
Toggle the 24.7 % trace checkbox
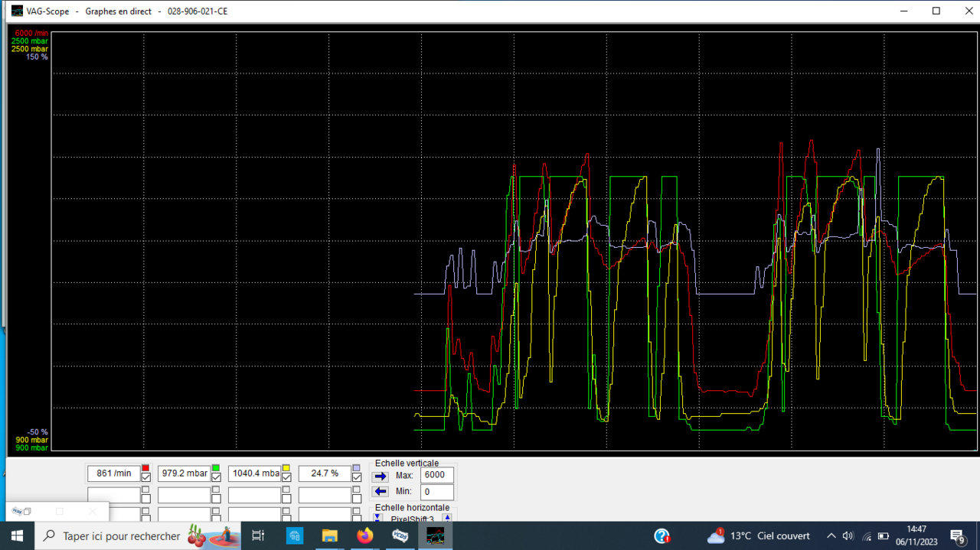pyautogui.click(x=356, y=478)
